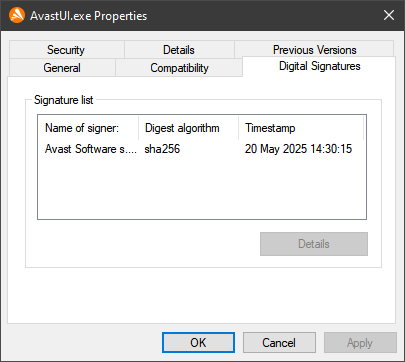Select the Avast Software signer entry
405x362 pixels.
coord(91,149)
